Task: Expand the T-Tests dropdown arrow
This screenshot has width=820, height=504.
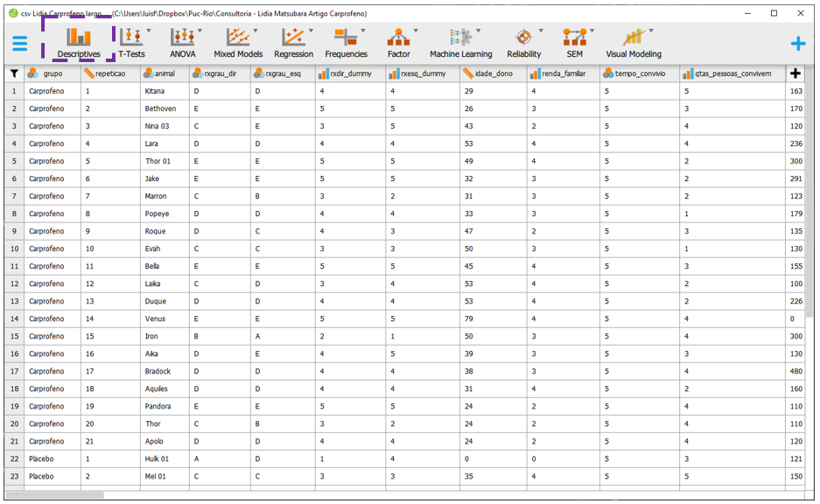Action: point(149,31)
